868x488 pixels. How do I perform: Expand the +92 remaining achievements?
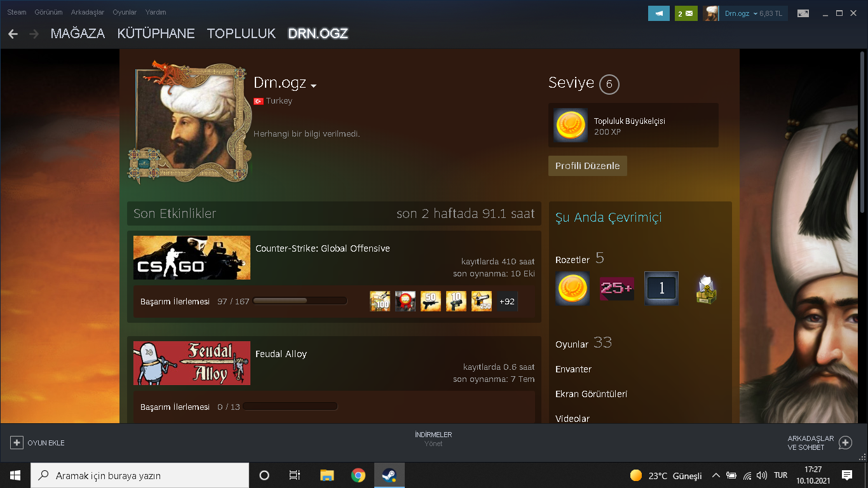(507, 301)
